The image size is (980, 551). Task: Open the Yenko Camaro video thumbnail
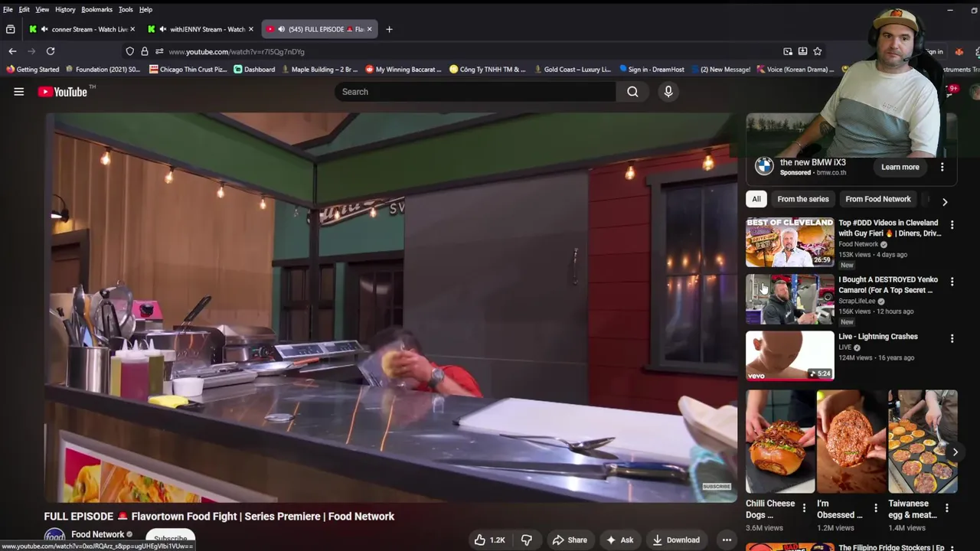pyautogui.click(x=790, y=299)
